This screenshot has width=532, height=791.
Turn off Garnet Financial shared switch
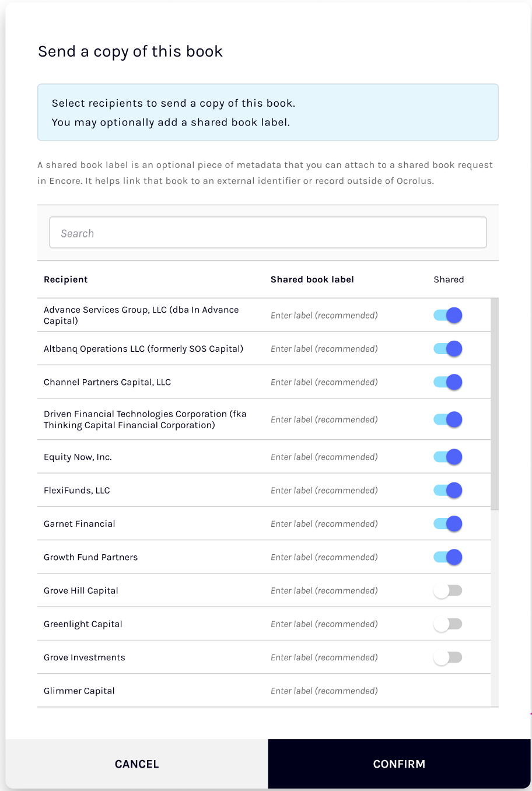coord(448,524)
